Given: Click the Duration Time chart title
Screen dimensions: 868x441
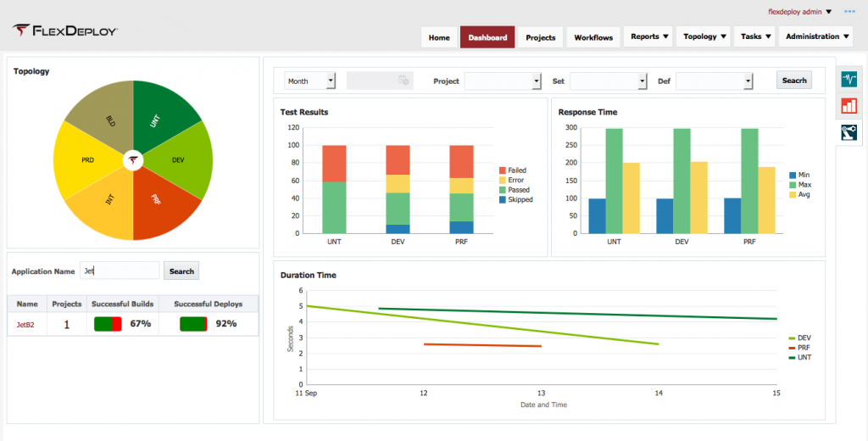Looking at the screenshot, I should coord(308,275).
